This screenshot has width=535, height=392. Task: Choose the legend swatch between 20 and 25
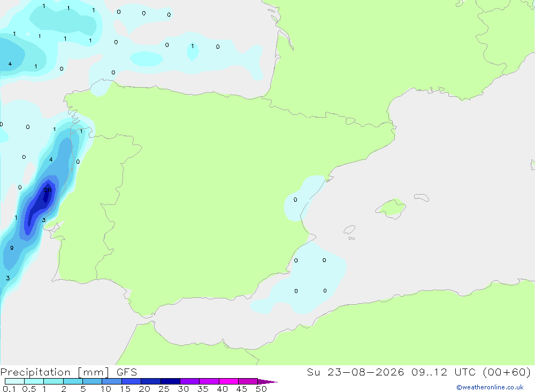(x=151, y=381)
